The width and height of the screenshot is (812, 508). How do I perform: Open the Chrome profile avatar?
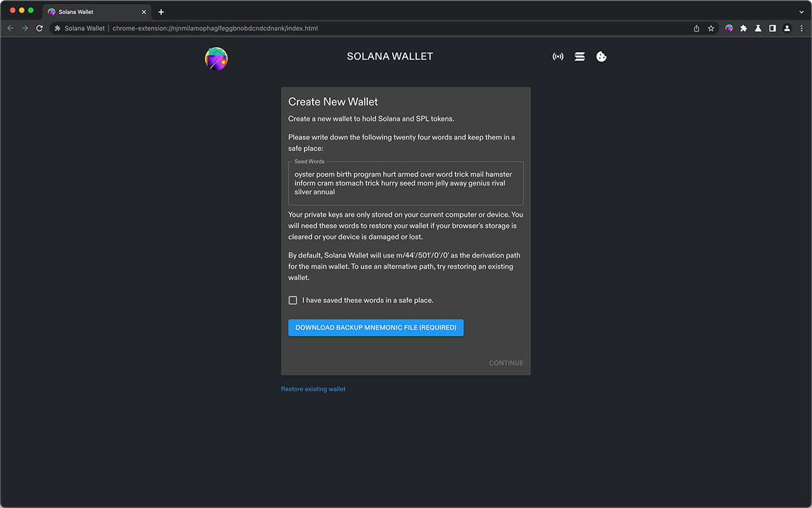coord(787,29)
